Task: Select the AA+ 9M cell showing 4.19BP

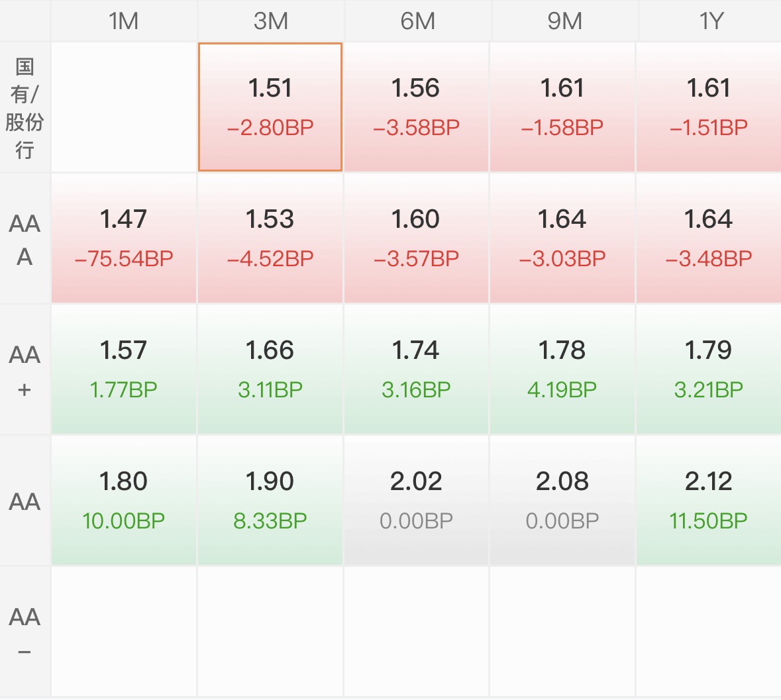Action: click(563, 370)
